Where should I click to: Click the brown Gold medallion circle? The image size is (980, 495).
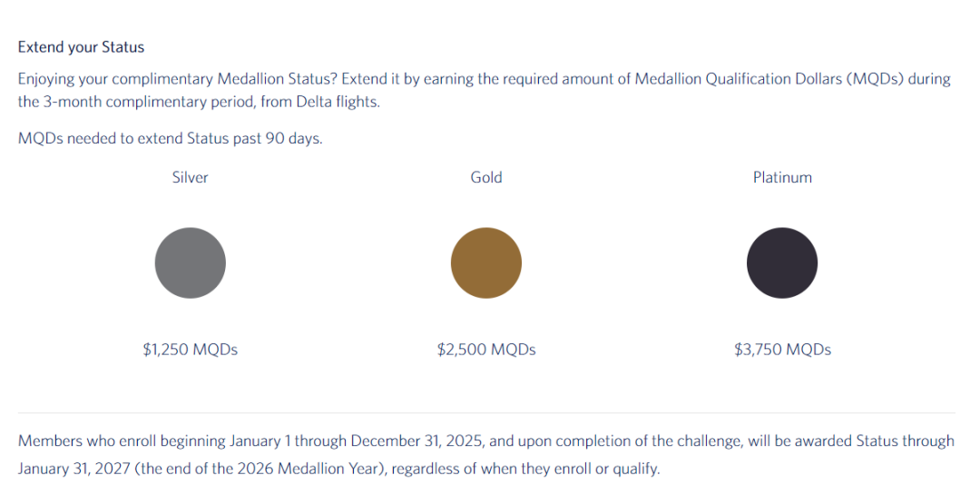[486, 262]
